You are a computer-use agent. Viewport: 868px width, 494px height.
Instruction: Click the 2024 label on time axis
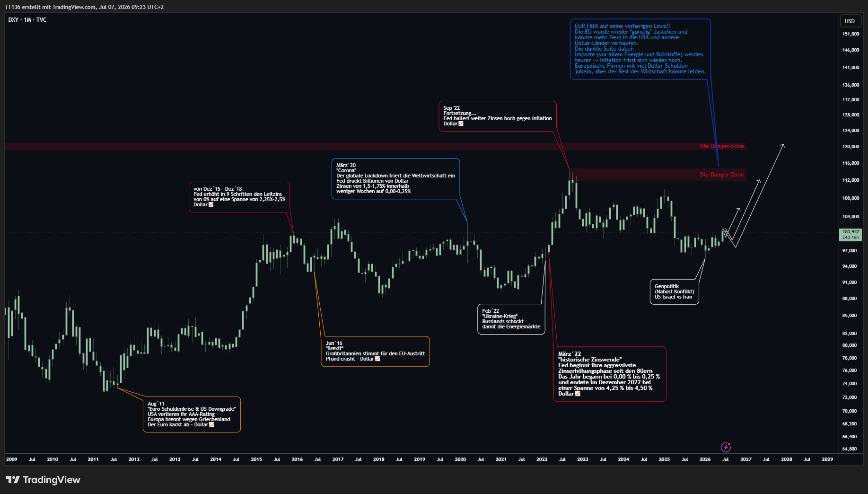pyautogui.click(x=623, y=459)
